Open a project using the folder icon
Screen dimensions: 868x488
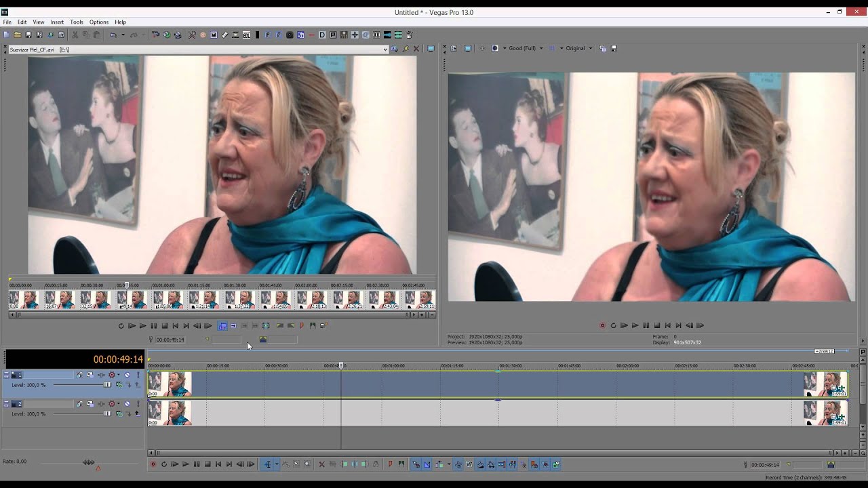(18, 35)
